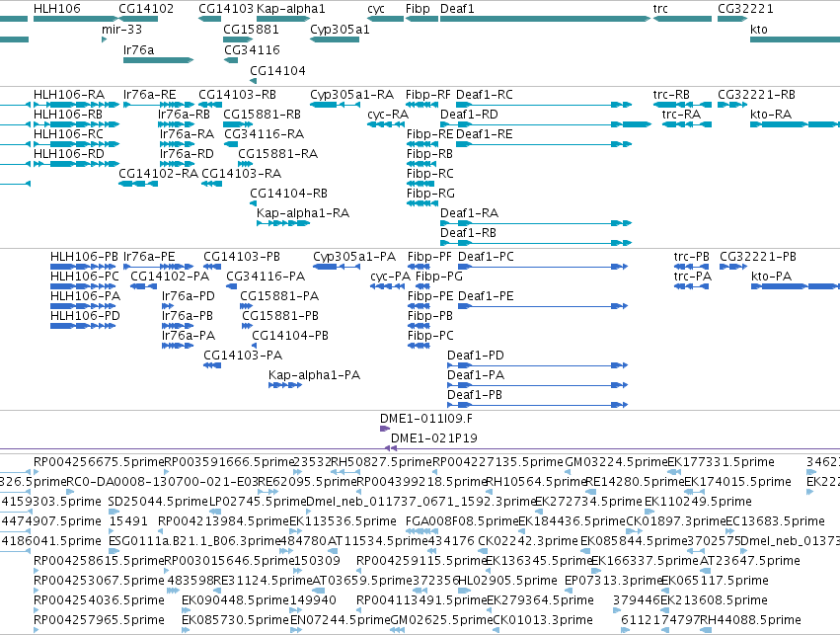The image size is (840, 635).
Task: Select the mir-33 label
Action: 121,30
